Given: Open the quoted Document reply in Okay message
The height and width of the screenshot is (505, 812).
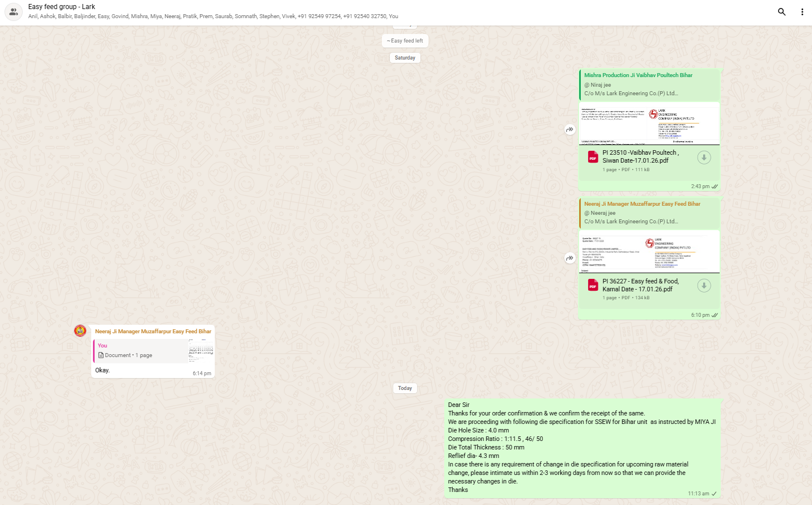Looking at the screenshot, I should point(153,351).
